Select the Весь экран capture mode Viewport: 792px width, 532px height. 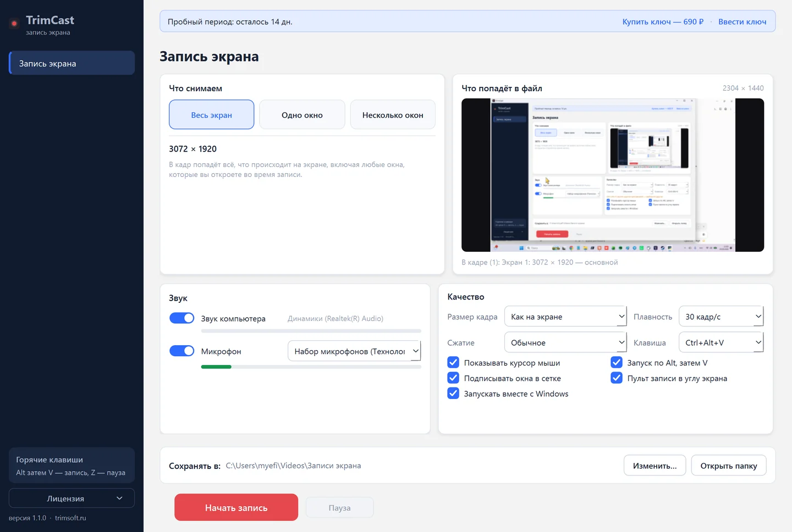coord(211,115)
